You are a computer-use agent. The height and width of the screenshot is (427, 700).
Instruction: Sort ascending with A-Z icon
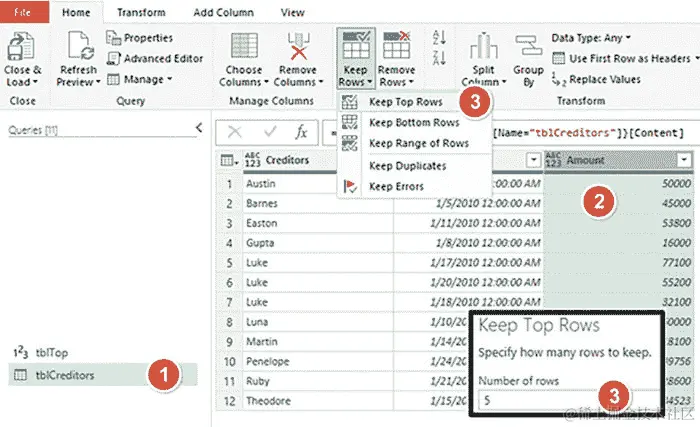tap(439, 38)
